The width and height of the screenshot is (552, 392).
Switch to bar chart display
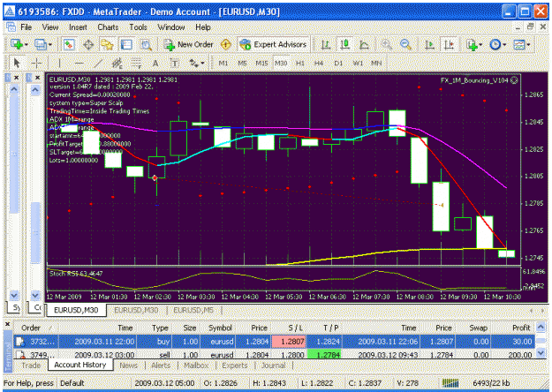tap(326, 45)
